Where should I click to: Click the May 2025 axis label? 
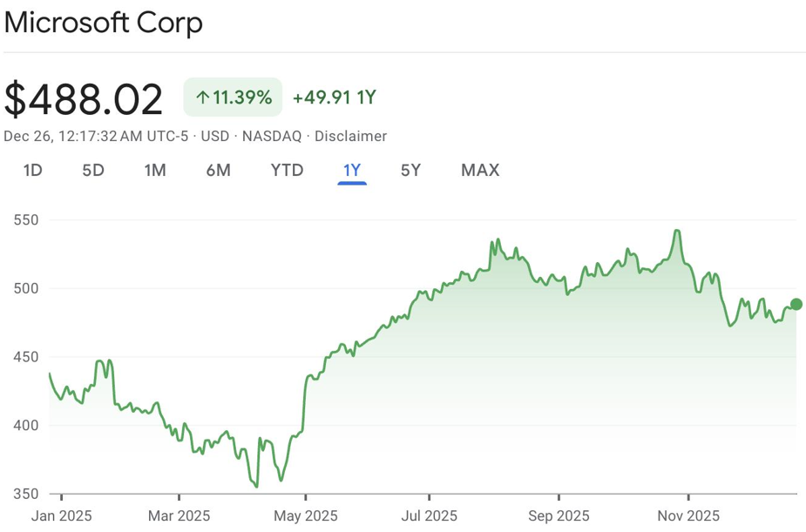(x=307, y=515)
